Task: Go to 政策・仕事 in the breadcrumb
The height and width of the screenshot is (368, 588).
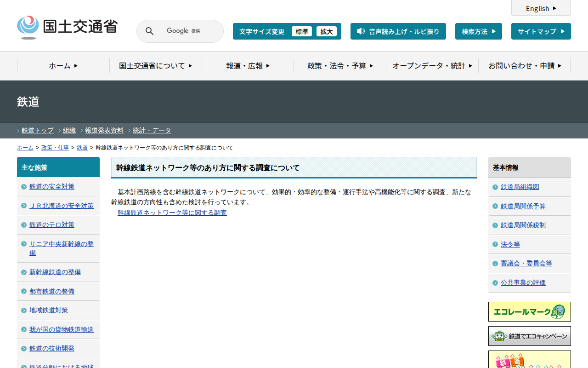Action: [x=55, y=148]
